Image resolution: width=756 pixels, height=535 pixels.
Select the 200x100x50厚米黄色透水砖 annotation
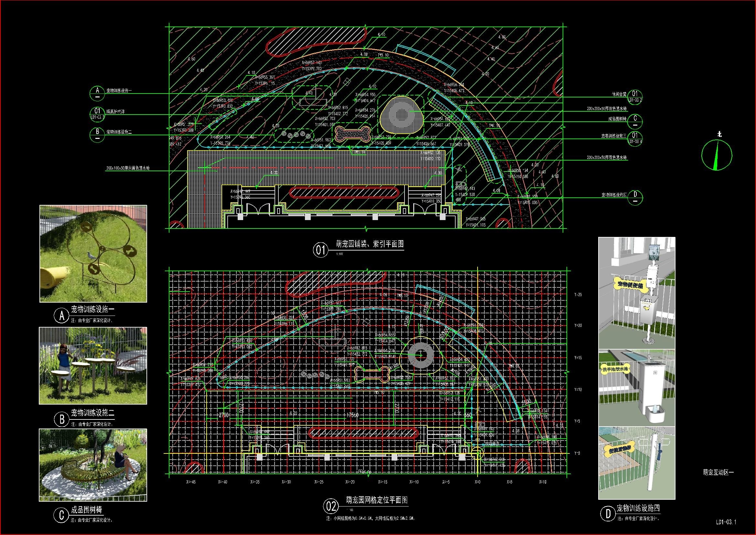coord(128,168)
